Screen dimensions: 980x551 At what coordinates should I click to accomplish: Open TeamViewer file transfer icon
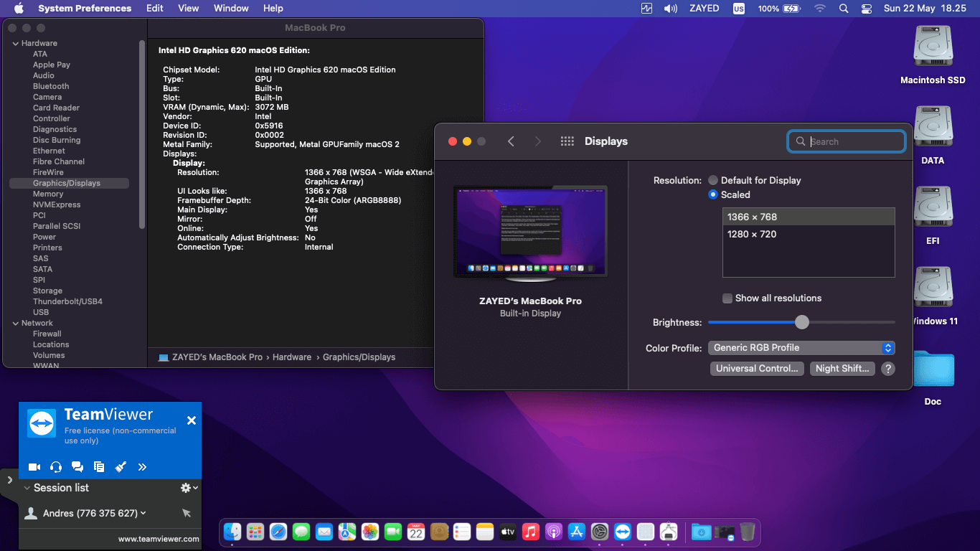point(99,467)
